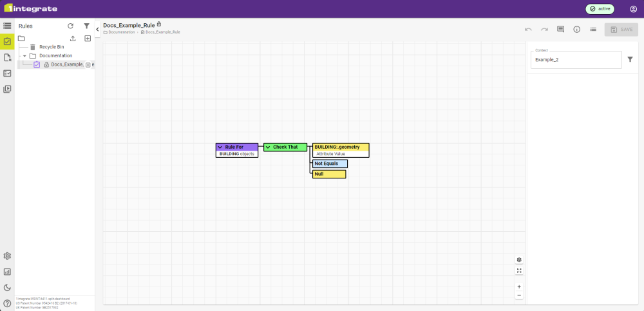Fit the rule graph to screen
Image resolution: width=644 pixels, height=311 pixels.
519,271
